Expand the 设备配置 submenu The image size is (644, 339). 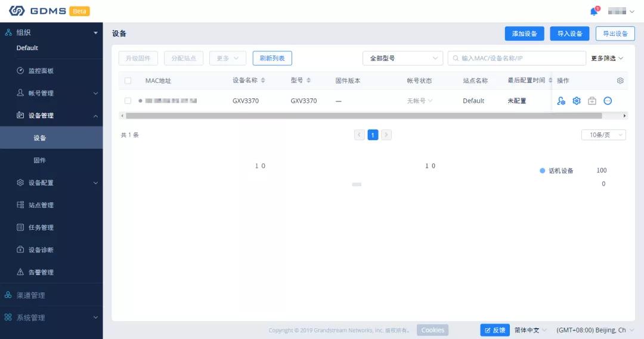point(95,183)
